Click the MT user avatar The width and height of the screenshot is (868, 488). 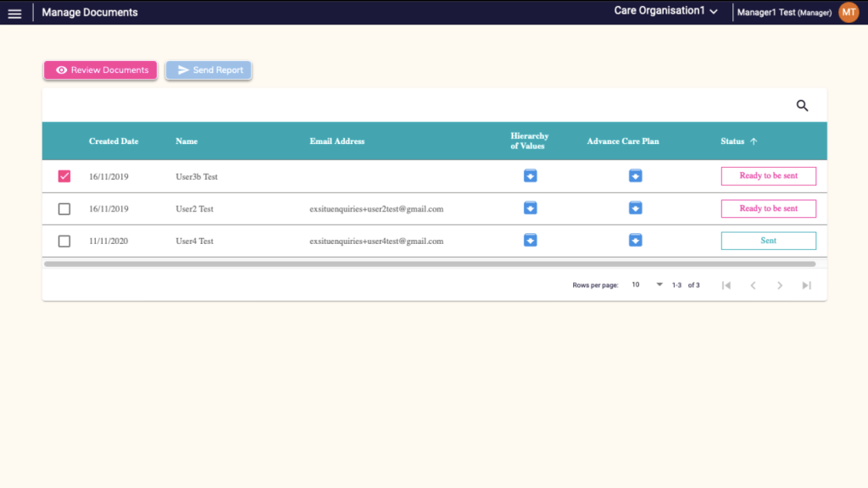[x=848, y=12]
